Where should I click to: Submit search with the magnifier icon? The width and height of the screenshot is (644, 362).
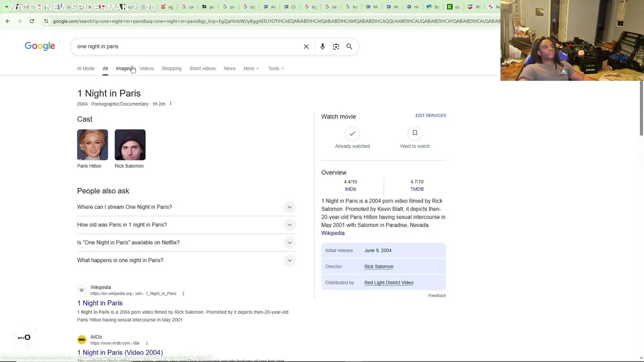(349, 47)
